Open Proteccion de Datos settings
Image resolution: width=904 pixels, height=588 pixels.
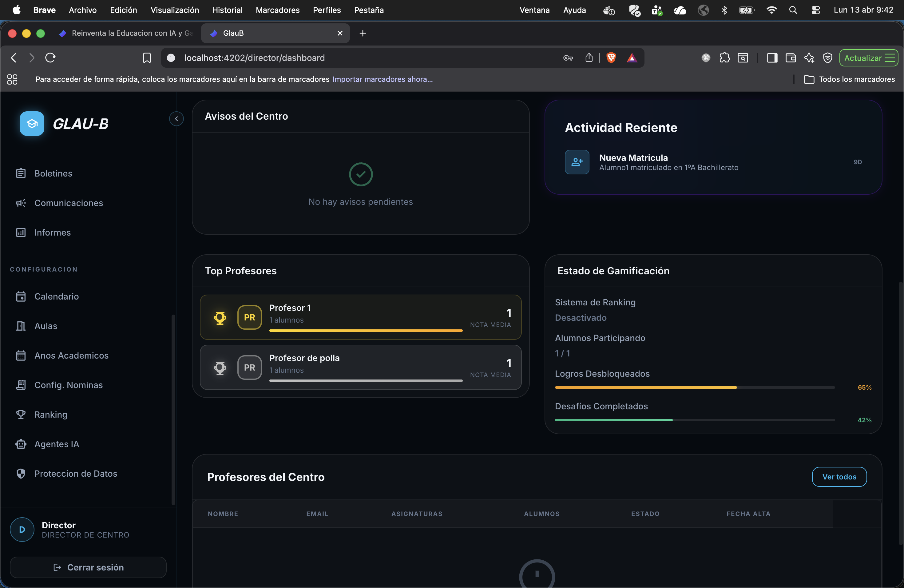point(76,473)
